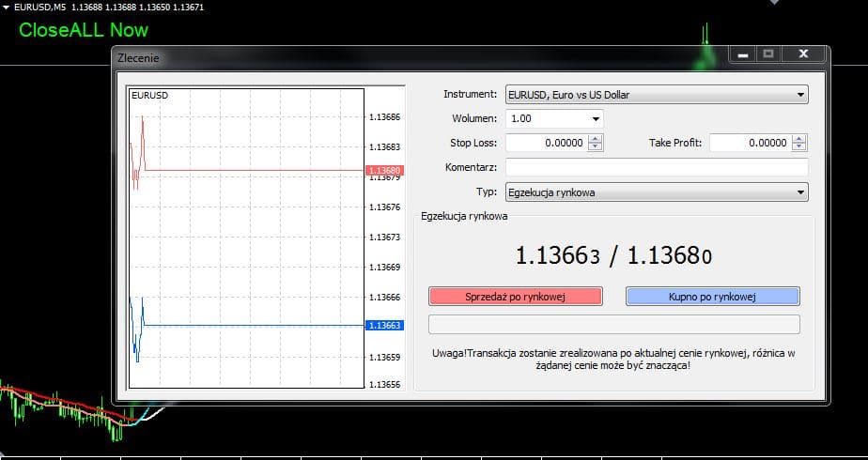Click the CloseALL Now chart label
Viewport: 868px width, 460px height.
(84, 30)
